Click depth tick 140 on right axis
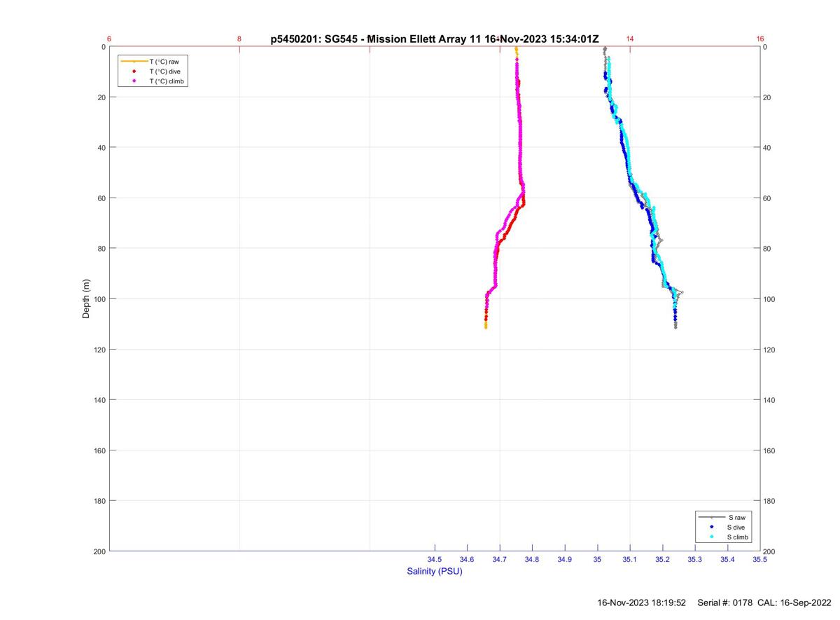Viewport: 840px width, 620px height. (x=769, y=400)
